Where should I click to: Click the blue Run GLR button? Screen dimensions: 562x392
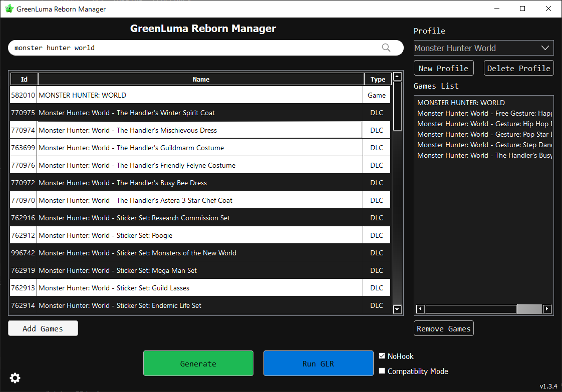click(x=318, y=363)
